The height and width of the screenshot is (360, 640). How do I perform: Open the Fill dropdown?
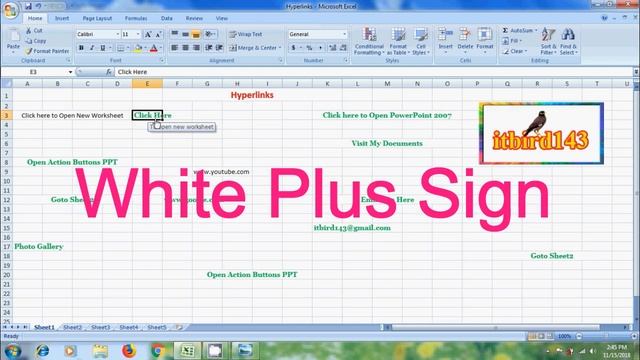click(x=512, y=41)
